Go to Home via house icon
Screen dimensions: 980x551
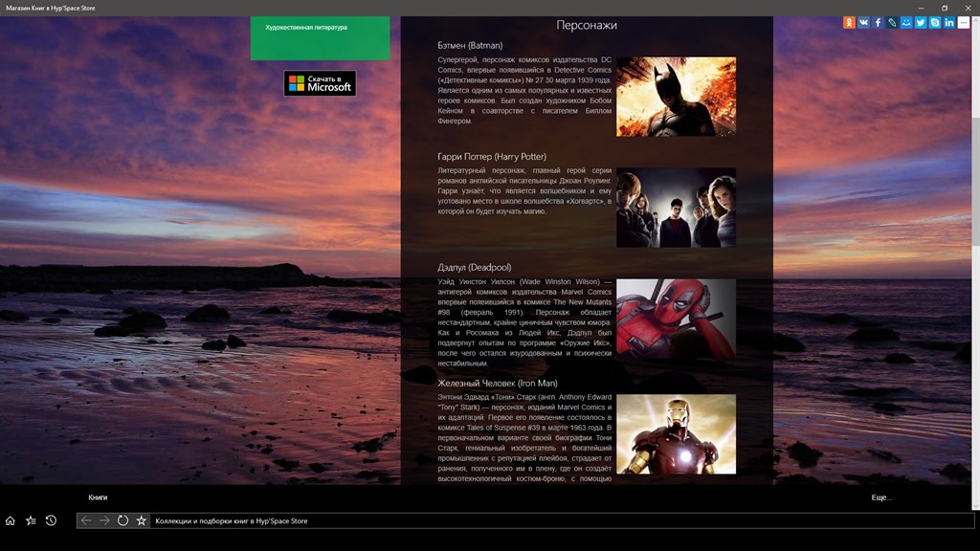click(10, 520)
